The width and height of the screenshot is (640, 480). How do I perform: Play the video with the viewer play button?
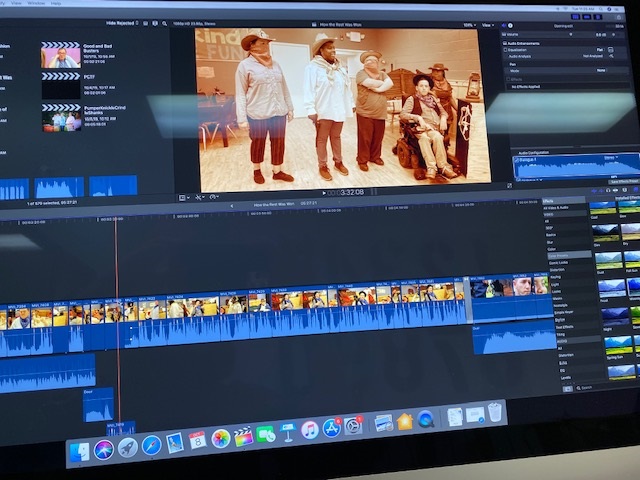pos(324,193)
